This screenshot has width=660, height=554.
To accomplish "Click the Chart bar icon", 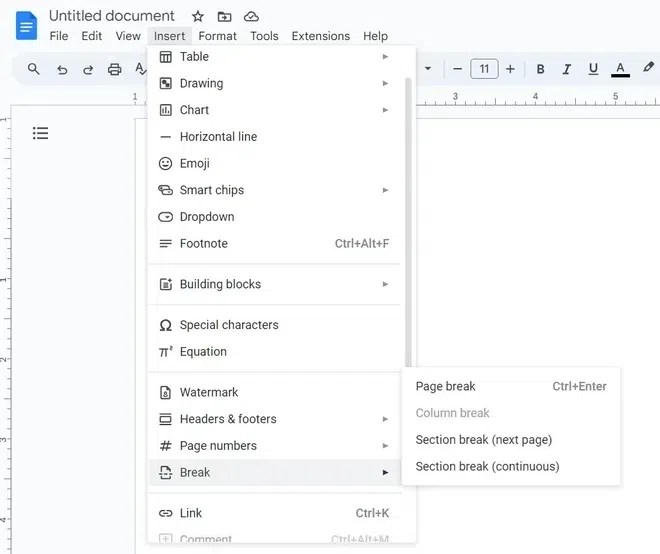I will (165, 110).
